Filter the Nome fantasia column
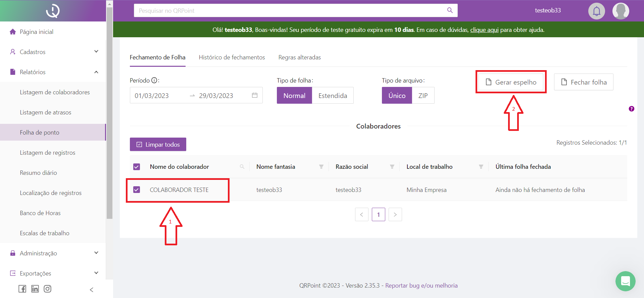 click(x=321, y=167)
